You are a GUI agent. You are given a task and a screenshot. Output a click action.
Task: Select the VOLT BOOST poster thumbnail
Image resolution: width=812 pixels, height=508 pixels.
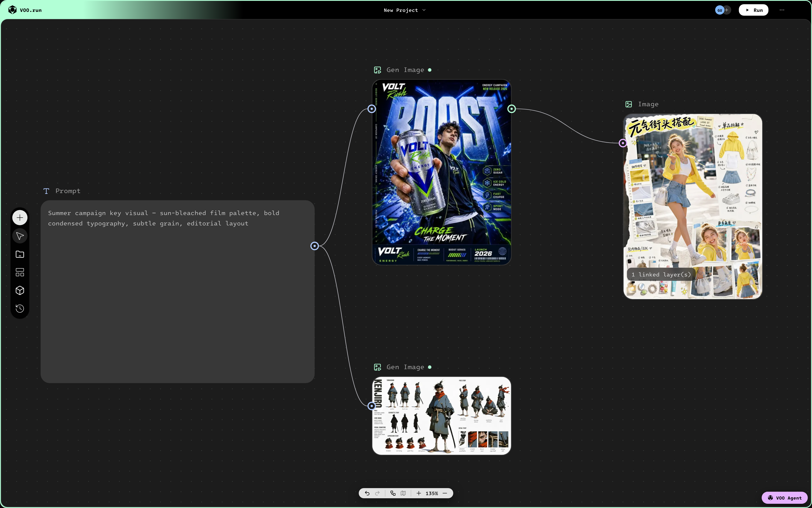click(x=442, y=172)
